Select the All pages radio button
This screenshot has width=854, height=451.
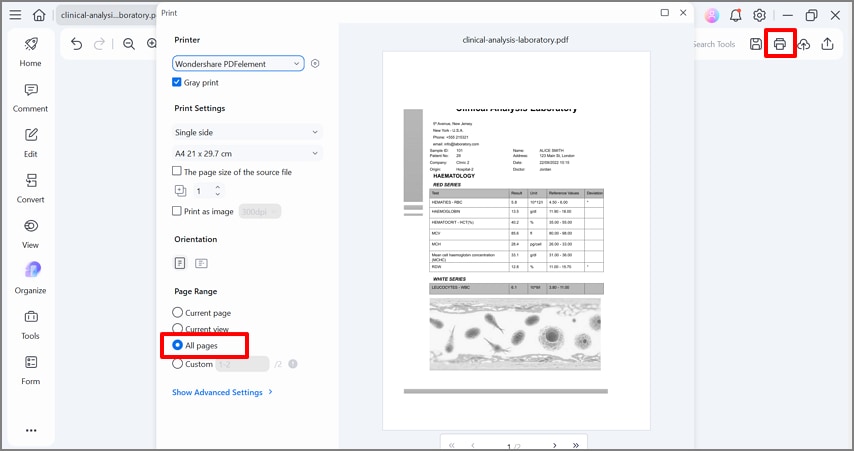177,345
